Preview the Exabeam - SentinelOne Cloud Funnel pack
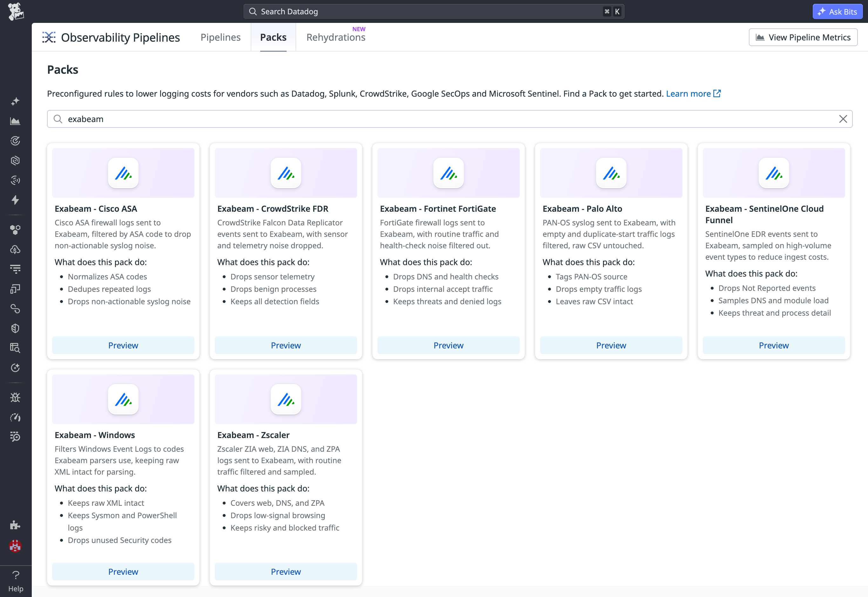This screenshot has height=597, width=868. pyautogui.click(x=773, y=345)
